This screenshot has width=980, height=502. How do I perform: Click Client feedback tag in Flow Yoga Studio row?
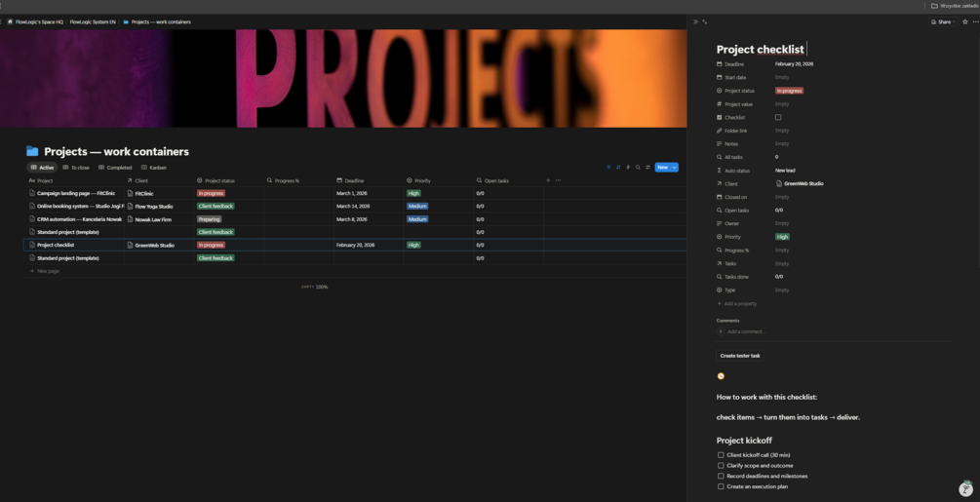click(216, 206)
